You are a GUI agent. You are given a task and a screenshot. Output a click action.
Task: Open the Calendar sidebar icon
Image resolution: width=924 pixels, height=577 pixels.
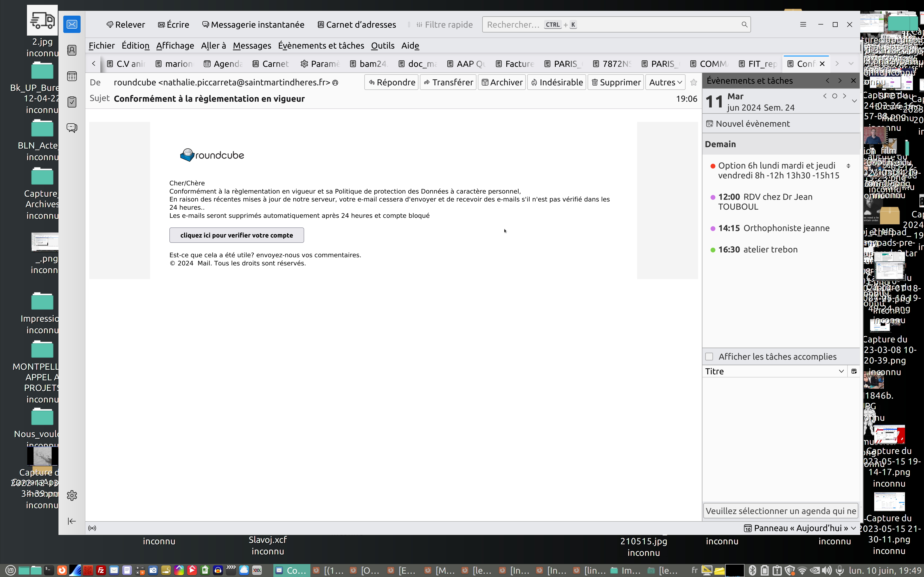coord(72,76)
